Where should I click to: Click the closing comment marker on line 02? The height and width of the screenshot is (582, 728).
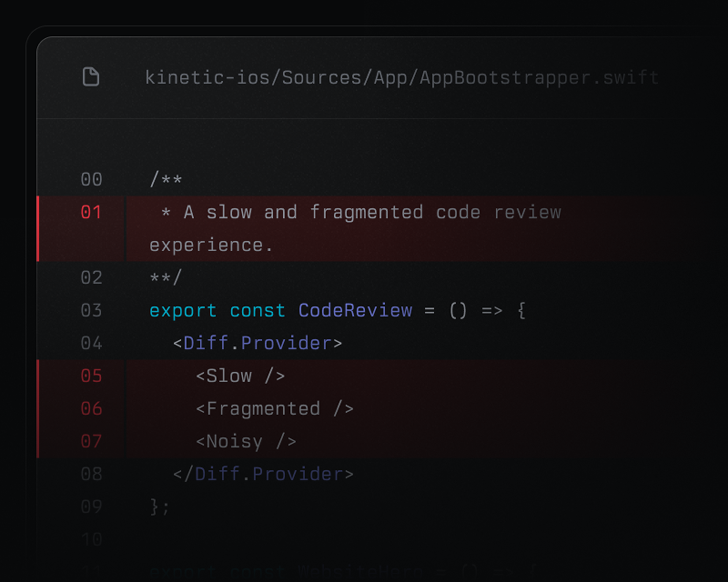[166, 277]
